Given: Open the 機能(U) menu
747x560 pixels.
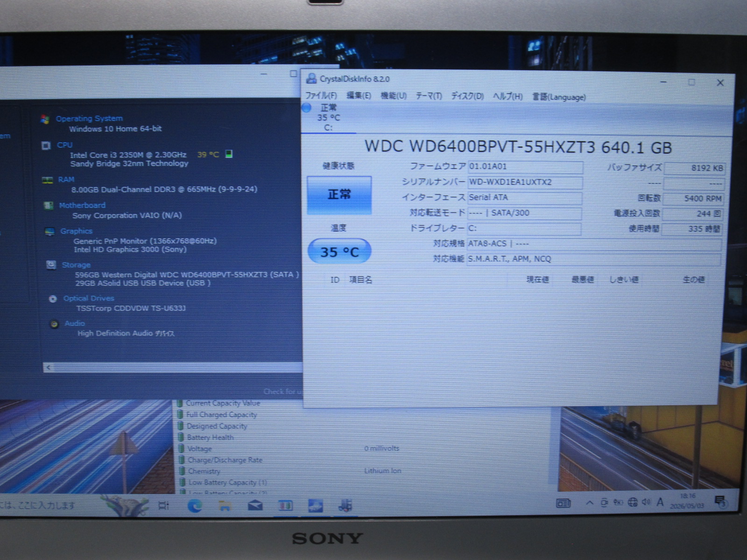Looking at the screenshot, I should (394, 96).
